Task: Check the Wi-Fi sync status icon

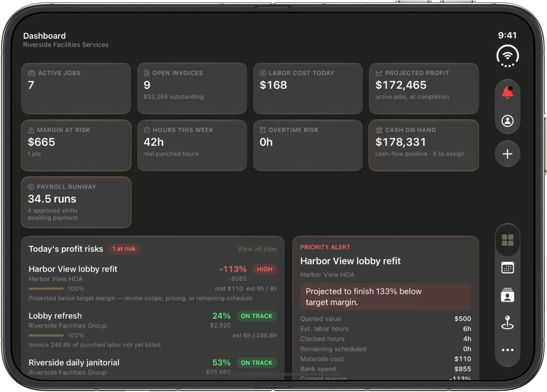Action: pos(507,56)
